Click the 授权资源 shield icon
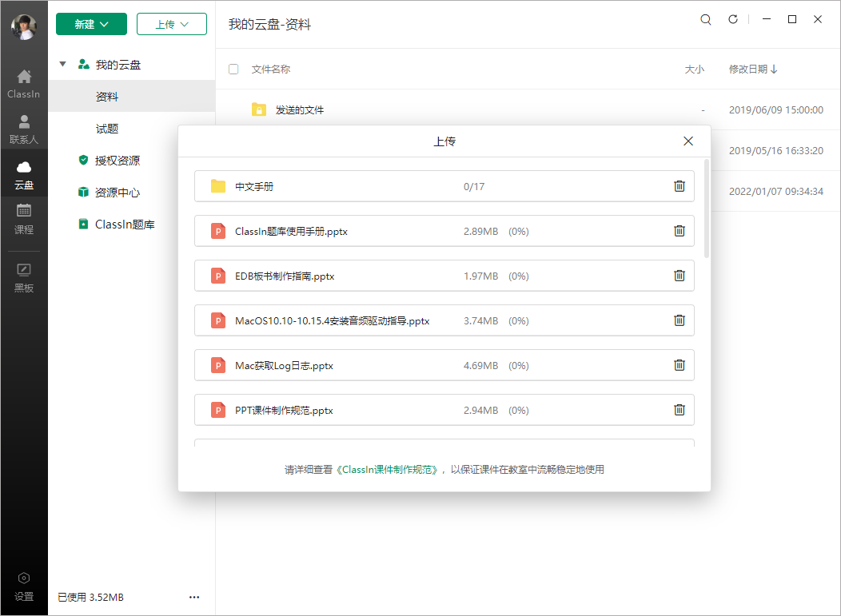 [83, 160]
